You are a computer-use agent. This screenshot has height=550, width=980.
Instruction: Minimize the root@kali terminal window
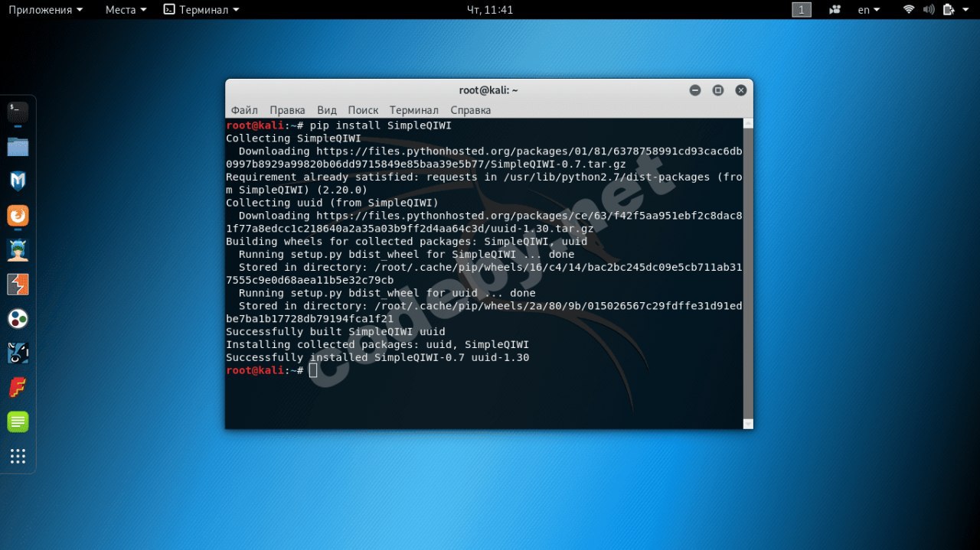pos(695,90)
